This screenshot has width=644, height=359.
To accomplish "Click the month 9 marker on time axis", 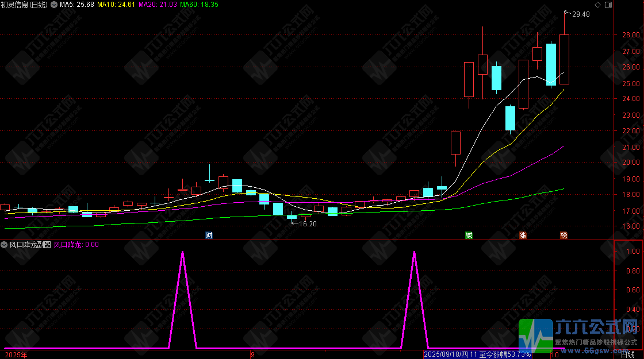I will pyautogui.click(x=252, y=355).
